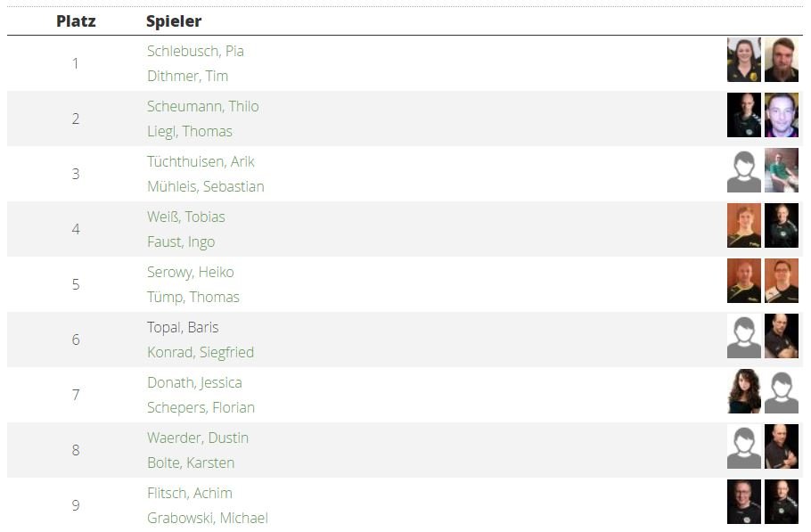This screenshot has height=532, width=811.
Task: Select Tüchthuisen, Arik player link
Action: coord(201,161)
